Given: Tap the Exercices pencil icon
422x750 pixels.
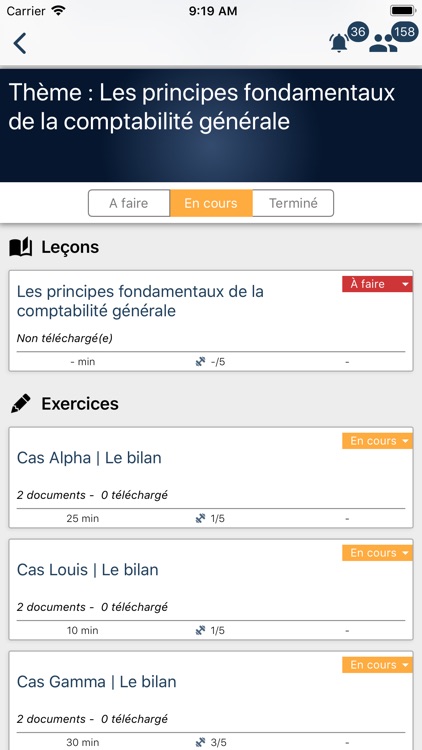Looking at the screenshot, I should click(21, 404).
